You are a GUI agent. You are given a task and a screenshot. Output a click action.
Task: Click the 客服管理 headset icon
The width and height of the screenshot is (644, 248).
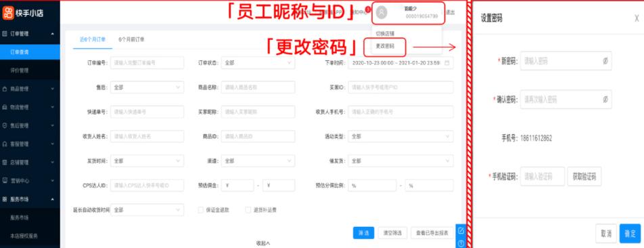[x=5, y=144]
